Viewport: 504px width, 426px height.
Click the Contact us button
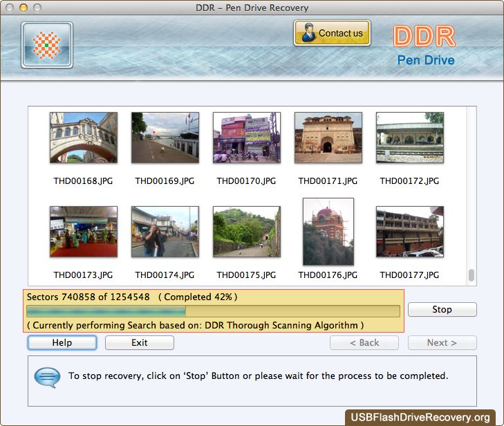332,33
